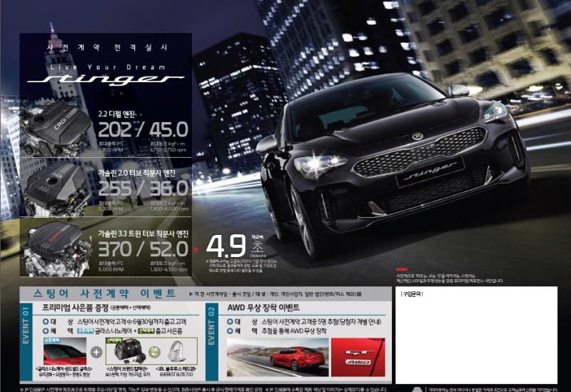Click the '스팅어 사전계약 이벤트' banner heading
571x392 pixels.
coord(104,293)
